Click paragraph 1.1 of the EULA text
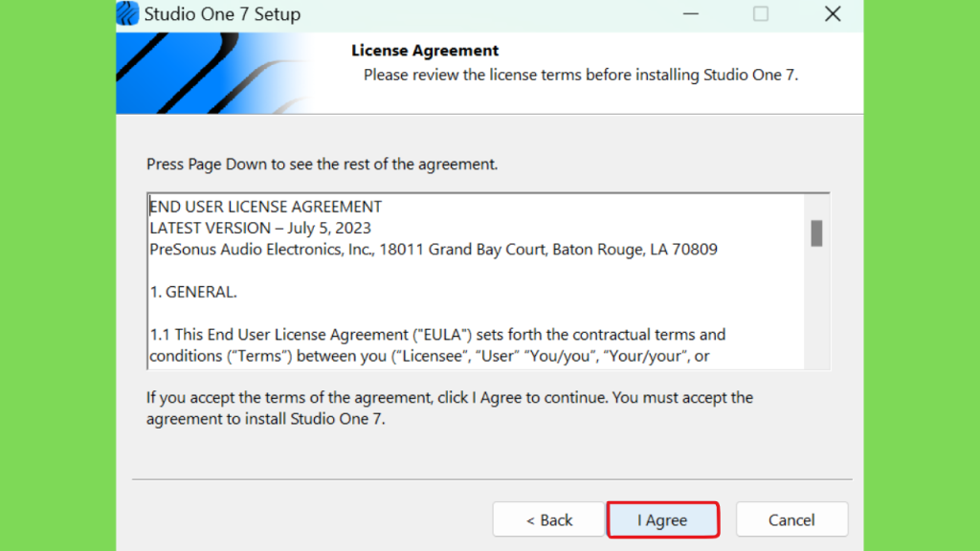The height and width of the screenshot is (551, 980). pyautogui.click(x=437, y=344)
